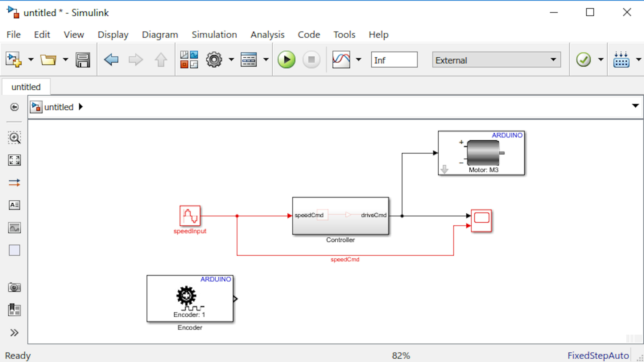The height and width of the screenshot is (362, 644).
Task: Expand the palette with double chevron
Action: coord(14,333)
